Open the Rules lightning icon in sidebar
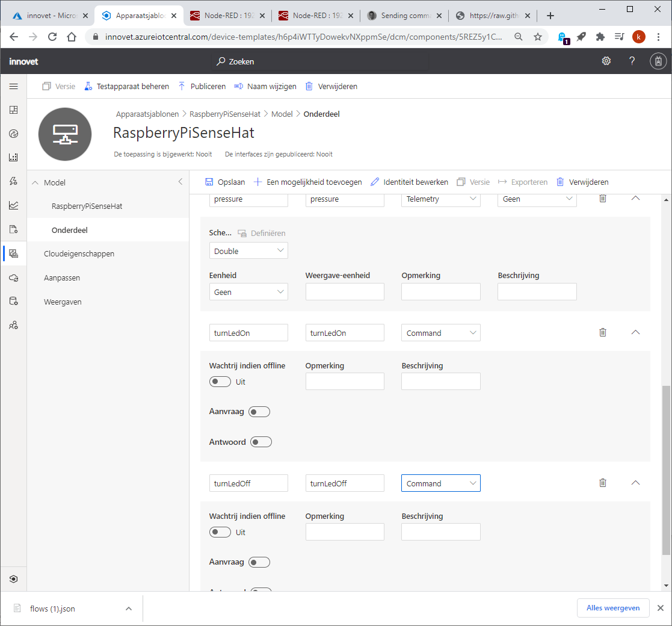Image resolution: width=672 pixels, height=626 pixels. pyautogui.click(x=13, y=181)
